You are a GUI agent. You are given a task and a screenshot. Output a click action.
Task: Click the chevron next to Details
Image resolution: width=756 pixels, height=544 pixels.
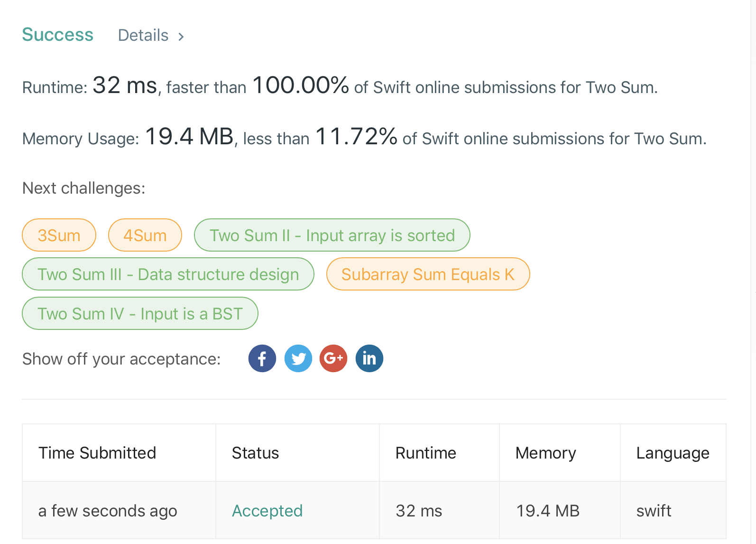pos(181,37)
